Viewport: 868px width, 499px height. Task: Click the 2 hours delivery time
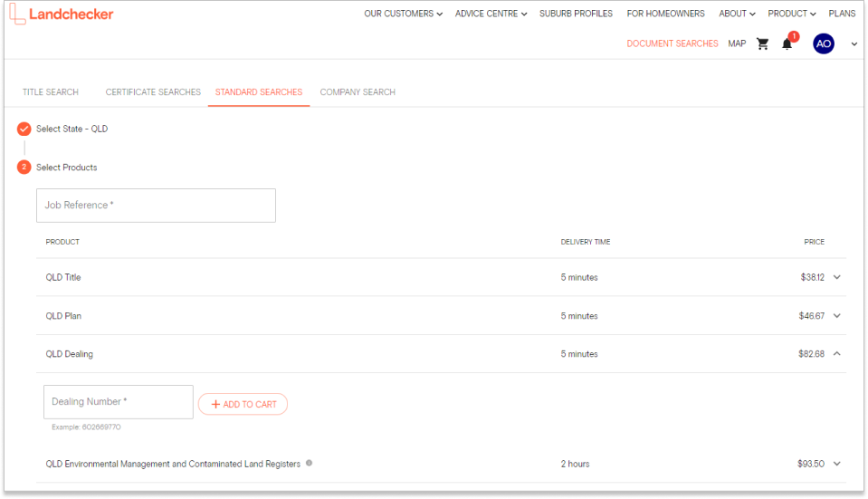[x=575, y=464]
